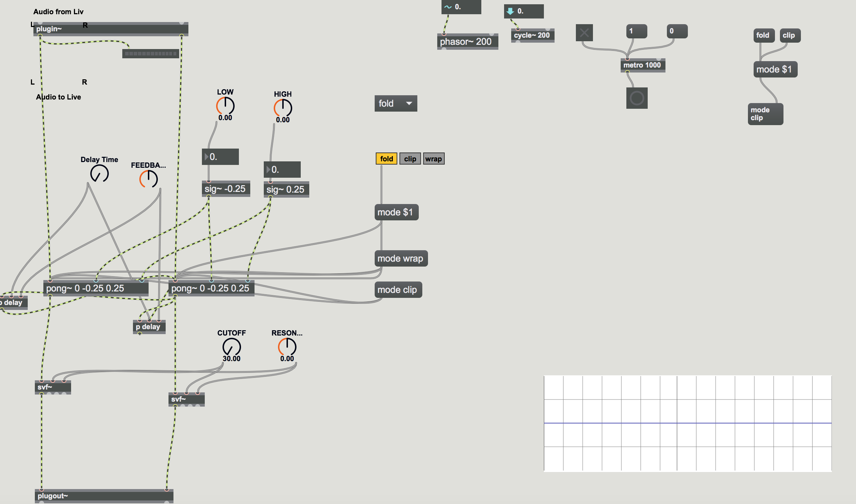Click the Delay Time dial
This screenshot has height=504, width=856.
(x=99, y=174)
